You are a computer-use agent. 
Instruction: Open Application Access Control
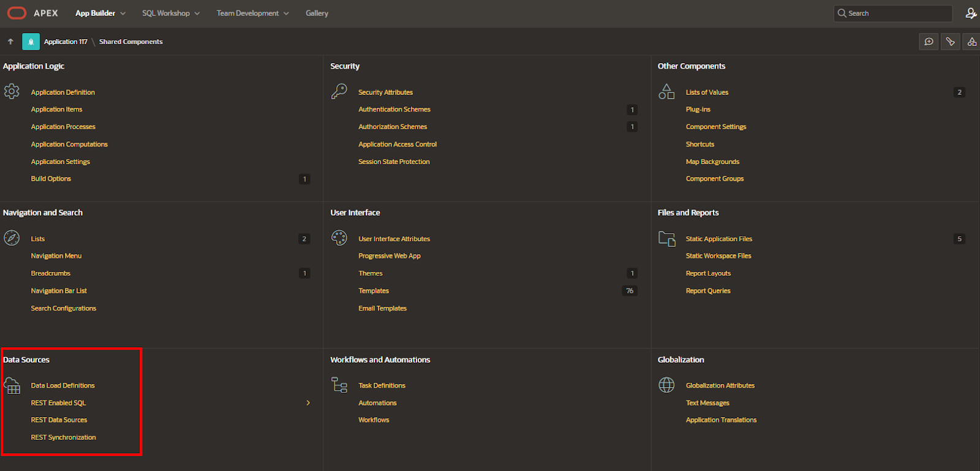pyautogui.click(x=398, y=145)
